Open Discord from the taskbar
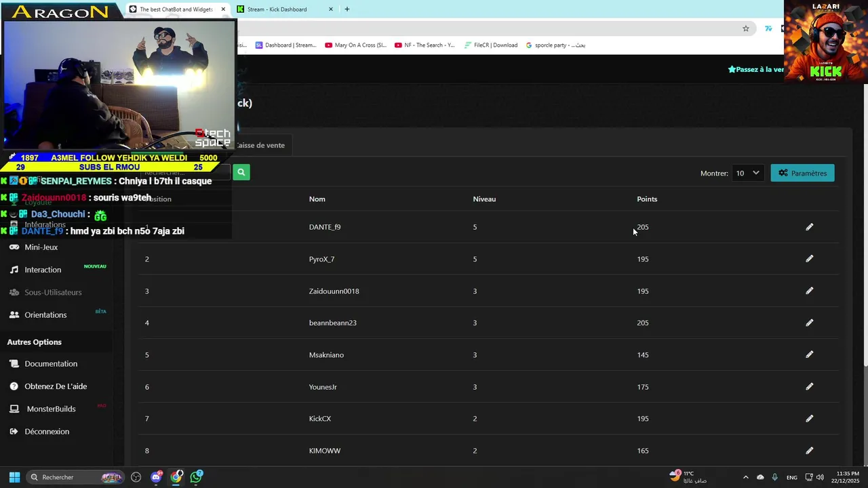The width and height of the screenshot is (868, 488). click(157, 477)
